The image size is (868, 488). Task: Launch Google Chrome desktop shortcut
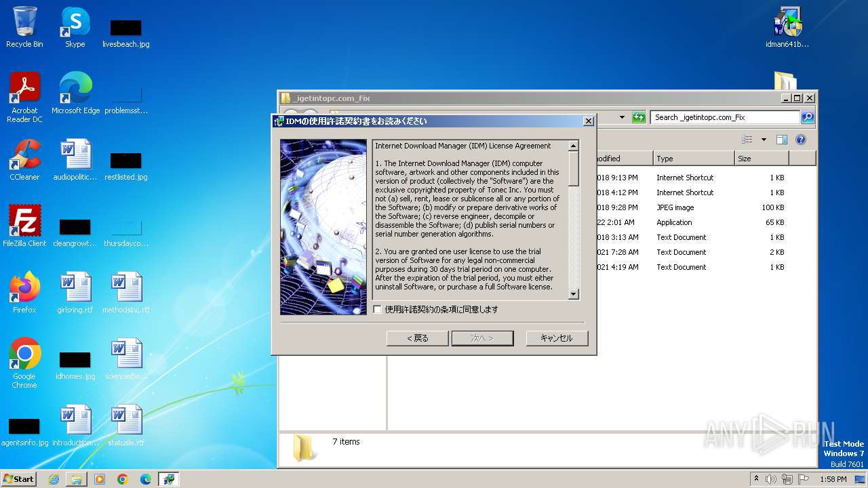click(x=24, y=364)
